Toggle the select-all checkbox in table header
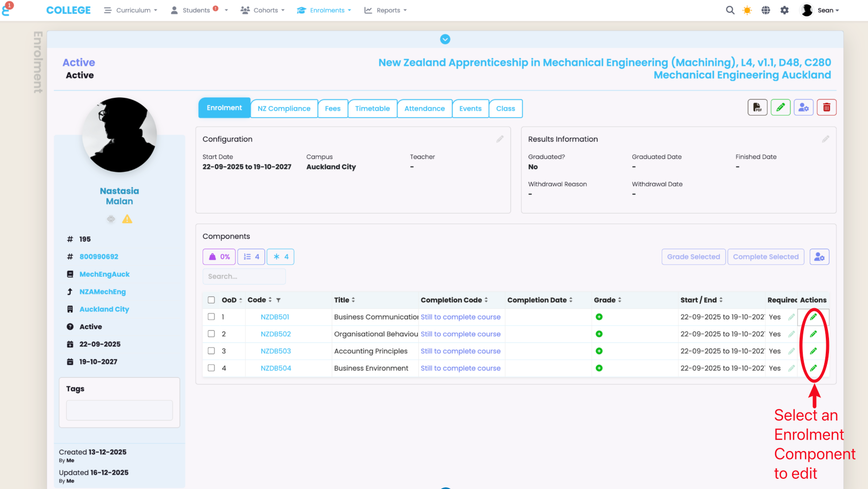 pos(211,300)
